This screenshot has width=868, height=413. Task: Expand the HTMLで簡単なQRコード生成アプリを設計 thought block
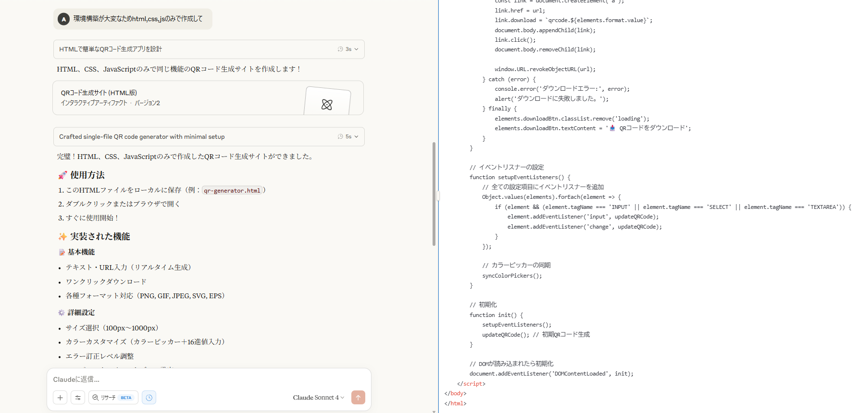point(209,49)
